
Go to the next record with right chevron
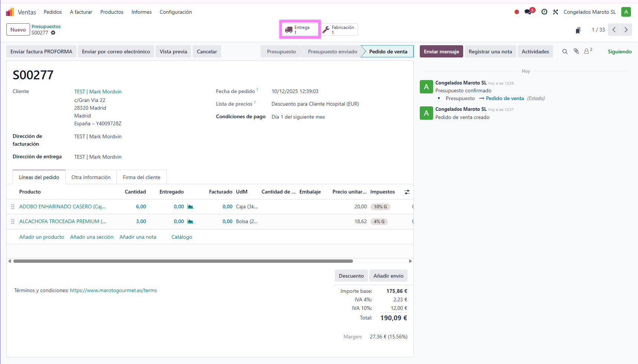coord(626,30)
